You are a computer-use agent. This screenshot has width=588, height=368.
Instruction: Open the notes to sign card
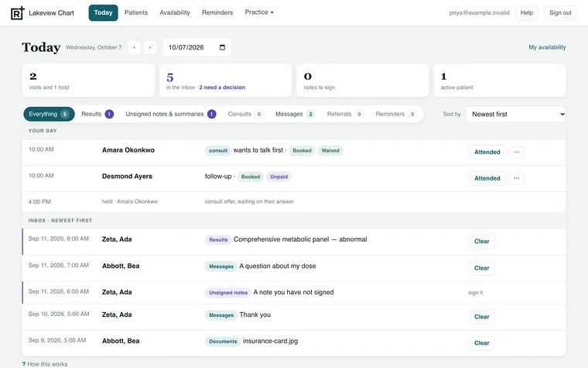(363, 81)
